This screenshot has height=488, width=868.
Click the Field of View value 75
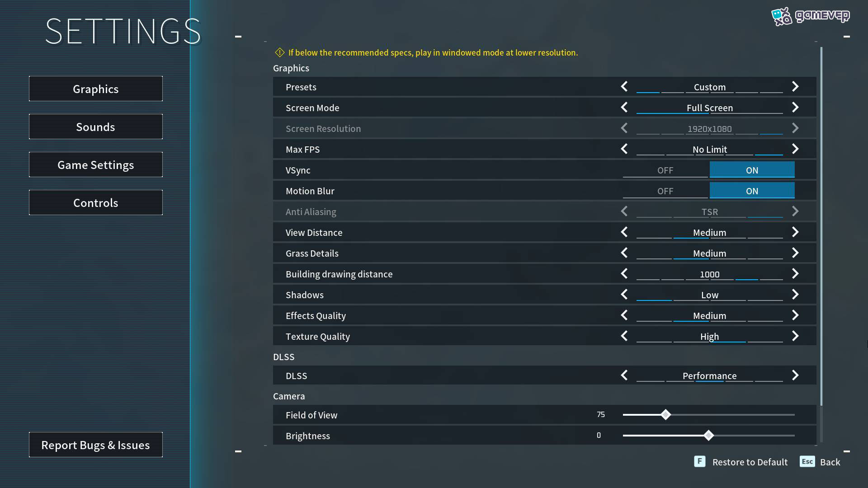601,414
